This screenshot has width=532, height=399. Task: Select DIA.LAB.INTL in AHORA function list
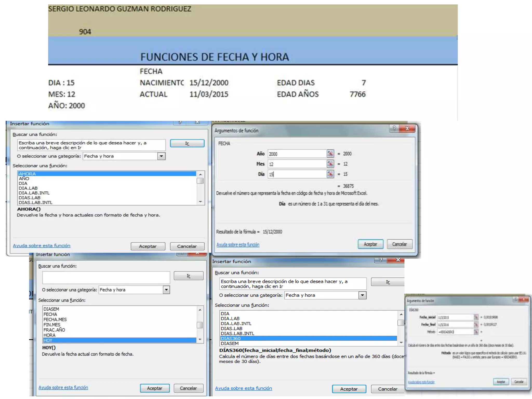[x=34, y=193]
